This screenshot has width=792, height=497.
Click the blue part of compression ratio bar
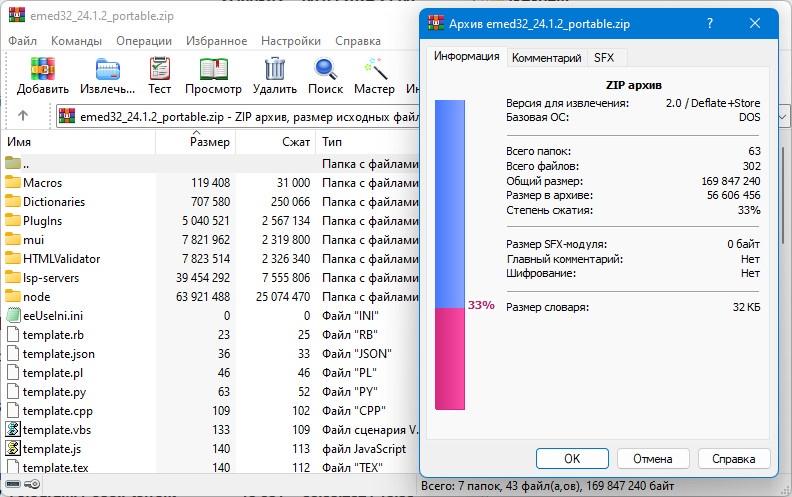point(450,204)
